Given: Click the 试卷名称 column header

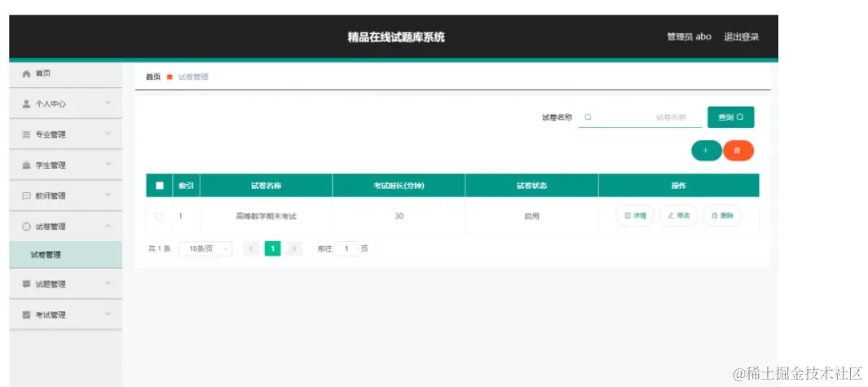Looking at the screenshot, I should pos(267,186).
